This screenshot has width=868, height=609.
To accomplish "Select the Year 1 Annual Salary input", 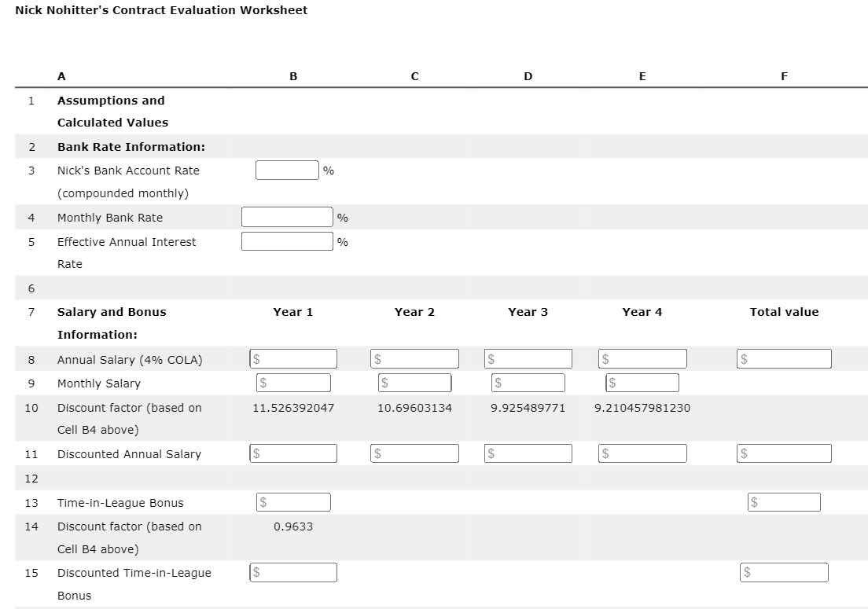I will tap(293, 358).
